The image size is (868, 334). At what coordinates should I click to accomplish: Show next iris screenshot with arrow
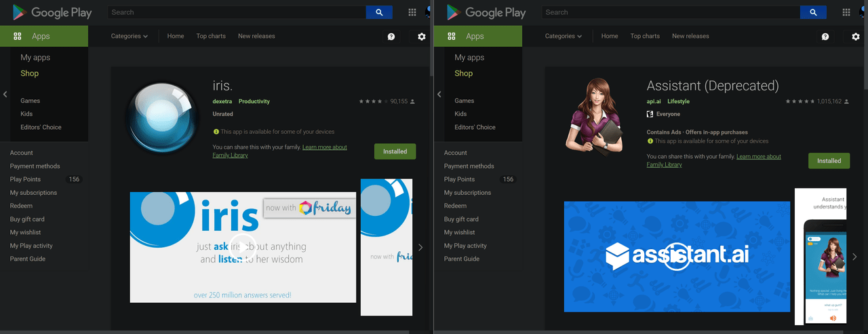click(x=420, y=247)
